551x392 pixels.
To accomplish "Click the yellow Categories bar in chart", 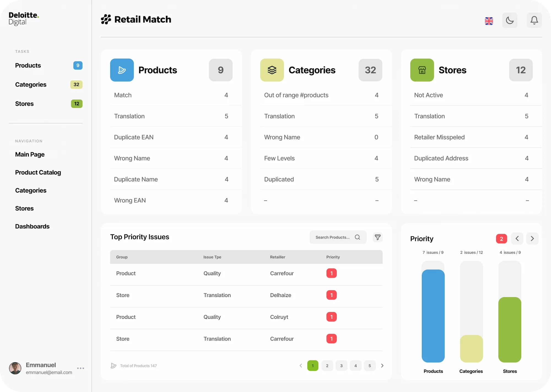I will point(471,349).
